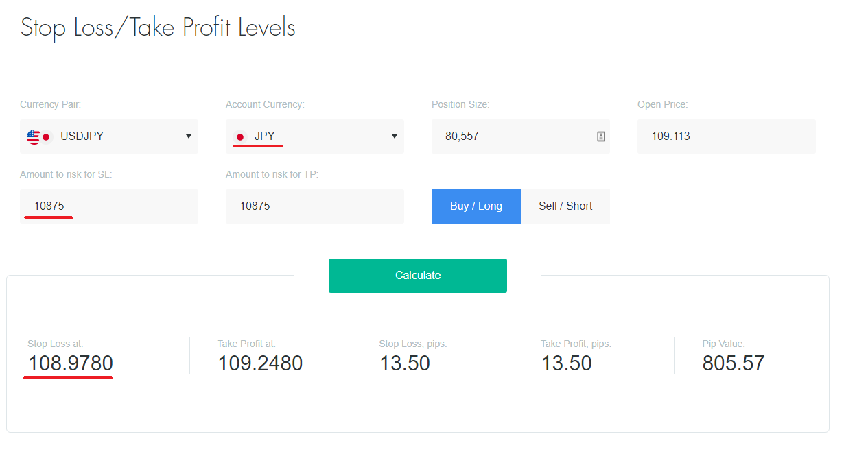Click the USDJPY text in the pair selector
The height and width of the screenshot is (454, 868).
[82, 136]
